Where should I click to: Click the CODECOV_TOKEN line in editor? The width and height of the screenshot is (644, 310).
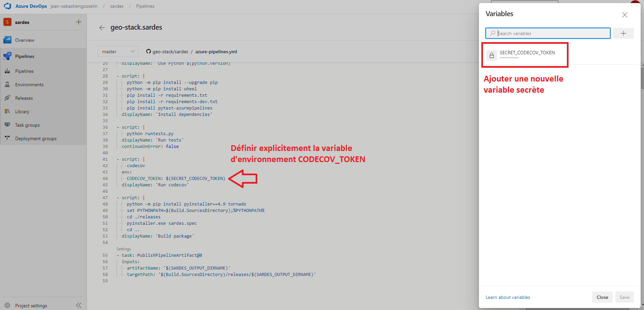pyautogui.click(x=176, y=179)
